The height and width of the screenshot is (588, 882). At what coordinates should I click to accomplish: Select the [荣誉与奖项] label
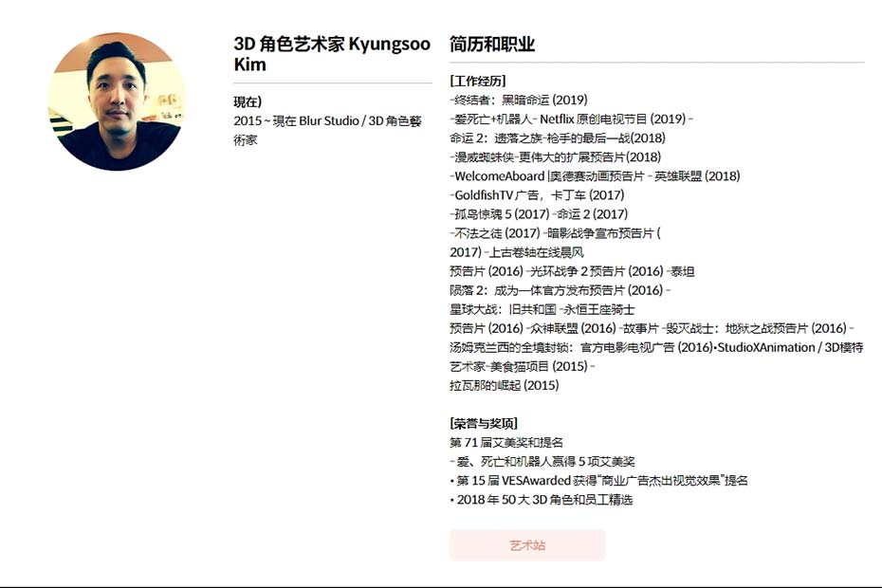pyautogui.click(x=484, y=423)
